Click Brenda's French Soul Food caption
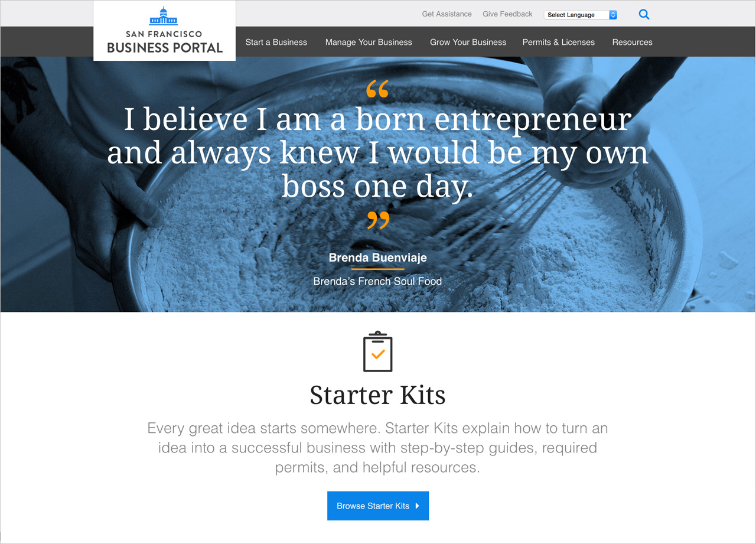756x544 pixels. pyautogui.click(x=377, y=282)
